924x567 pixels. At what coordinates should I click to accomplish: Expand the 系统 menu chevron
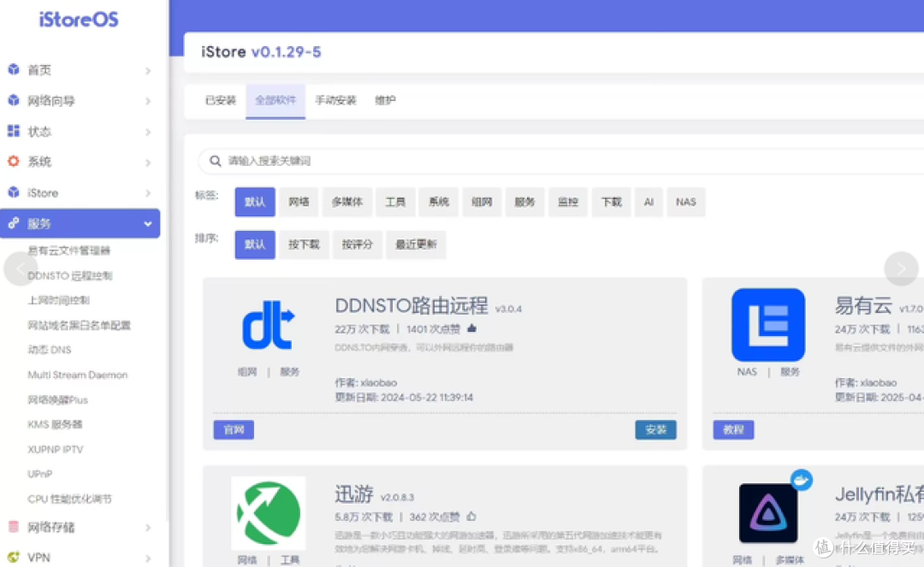(148, 162)
